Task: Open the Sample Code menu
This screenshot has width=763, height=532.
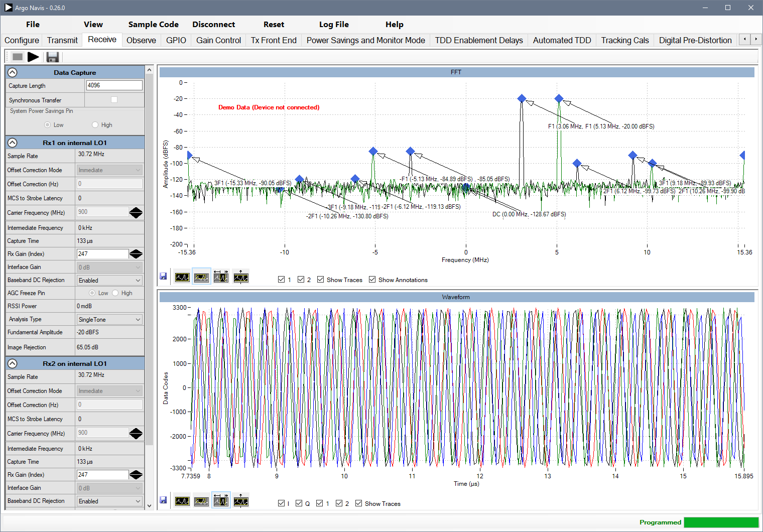Action: tap(153, 25)
